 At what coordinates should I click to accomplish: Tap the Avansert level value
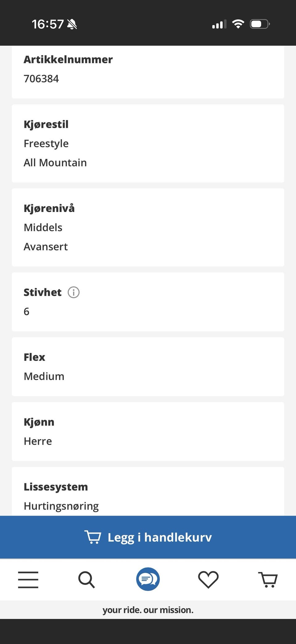tap(46, 247)
